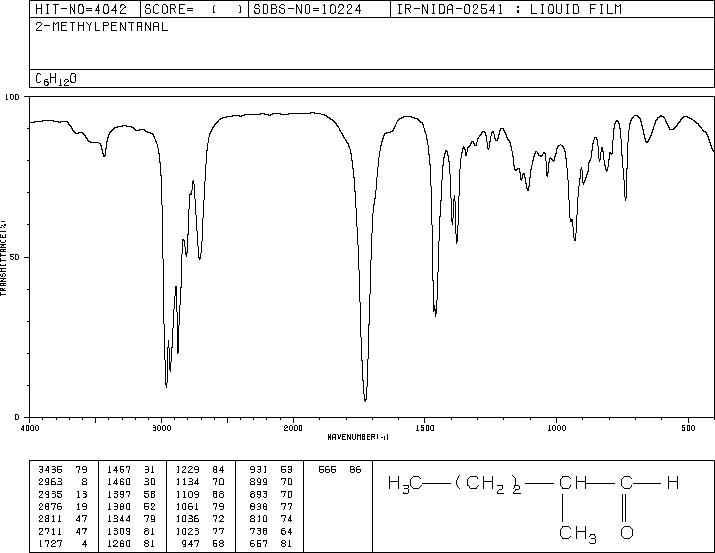This screenshot has width=715, height=553.
Task: Select the 931 peak table entry
Action: point(271,470)
